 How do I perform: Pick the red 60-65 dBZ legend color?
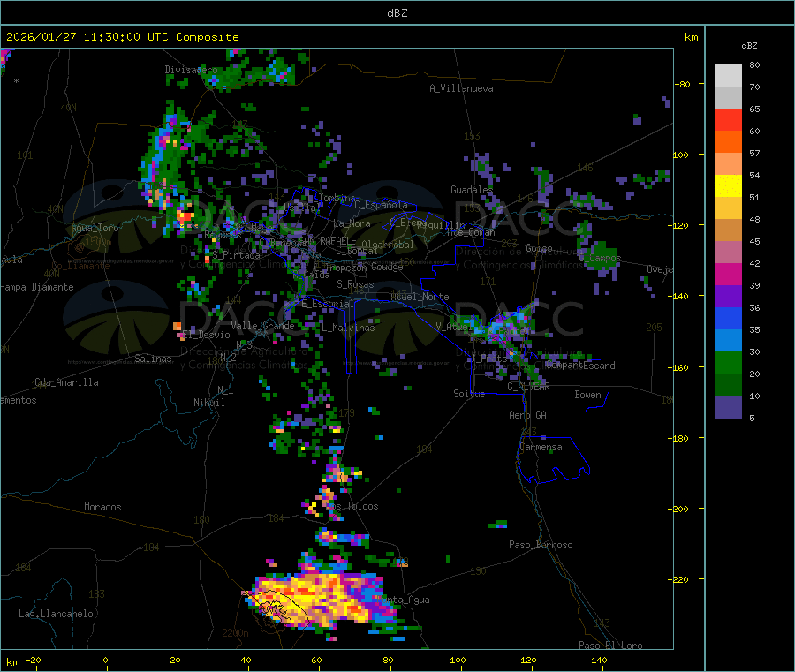[728, 119]
